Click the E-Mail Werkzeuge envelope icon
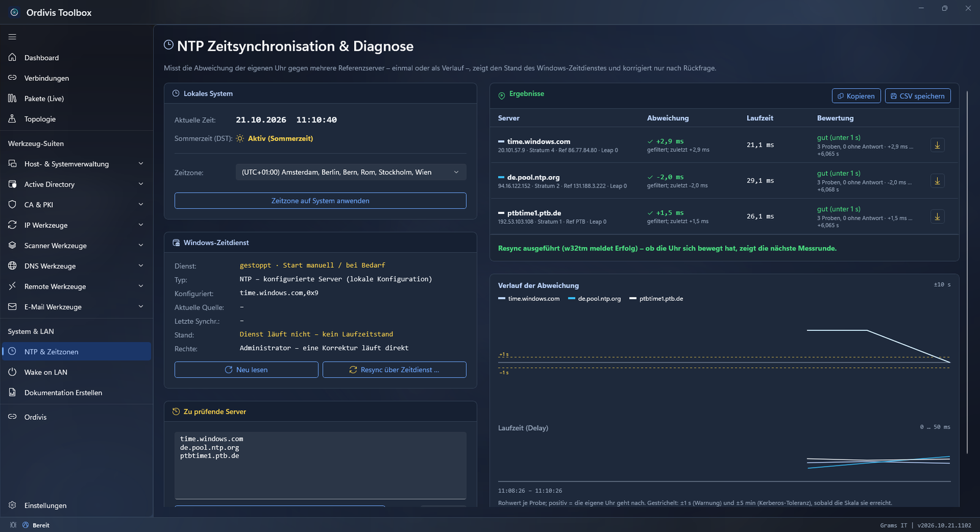 12,306
